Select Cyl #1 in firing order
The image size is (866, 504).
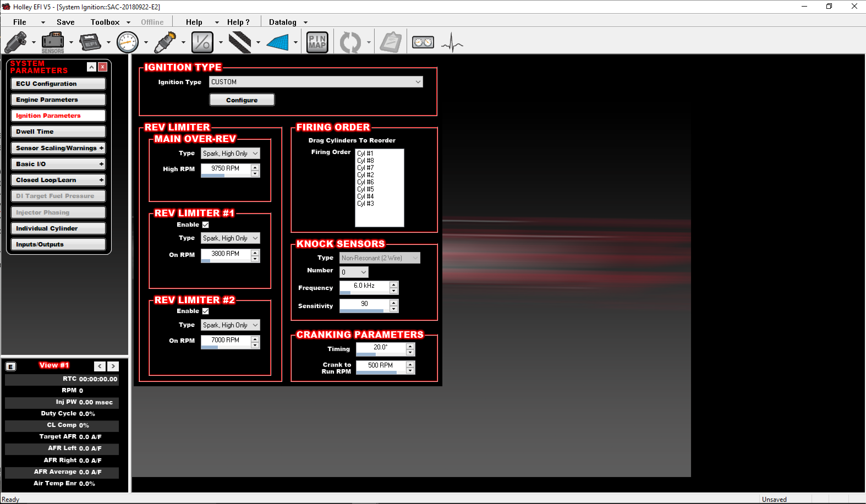[365, 153]
